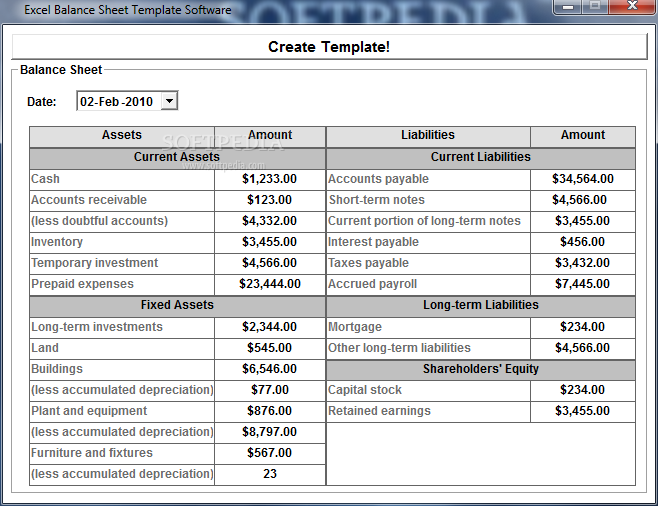Edit Other long-term liabilities amount

click(x=583, y=348)
